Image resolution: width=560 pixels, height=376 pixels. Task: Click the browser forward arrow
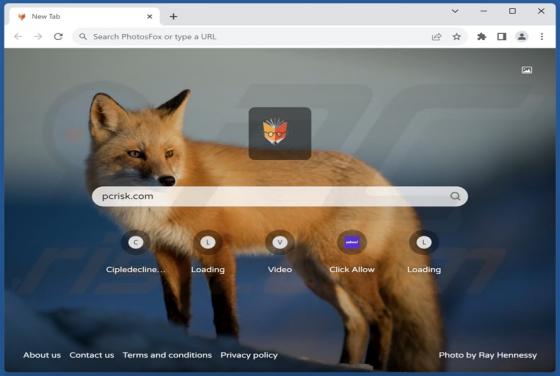point(38,36)
